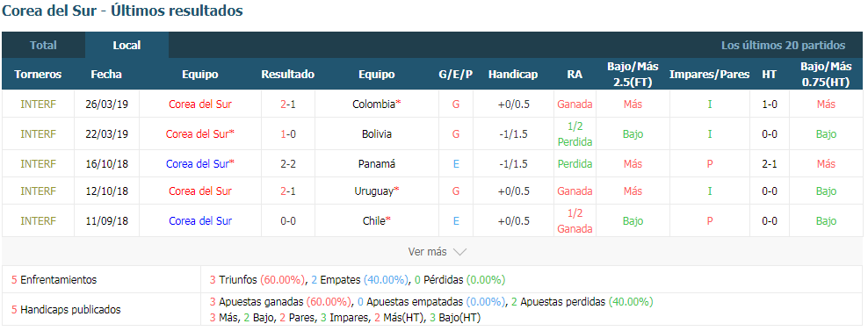Viewport: 868px width, 331px height.
Task: Click Corea del Sur in 16/10/18 row
Action: point(198,164)
